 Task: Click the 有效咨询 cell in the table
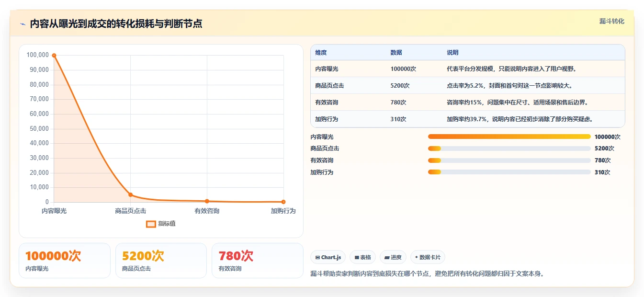tap(327, 103)
